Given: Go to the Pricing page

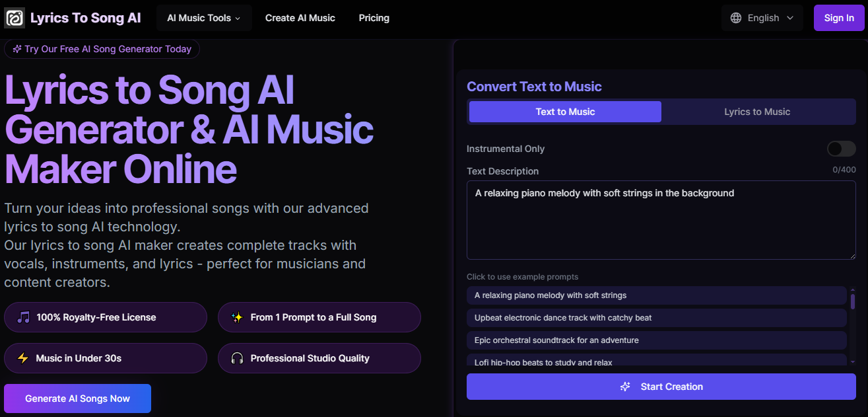Looking at the screenshot, I should click(374, 18).
